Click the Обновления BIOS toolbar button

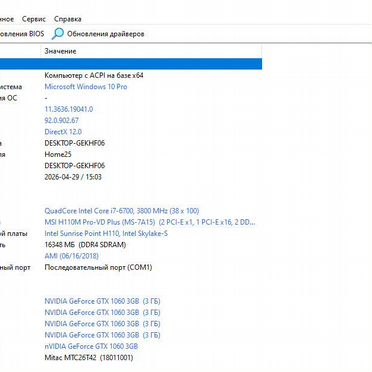point(22,34)
